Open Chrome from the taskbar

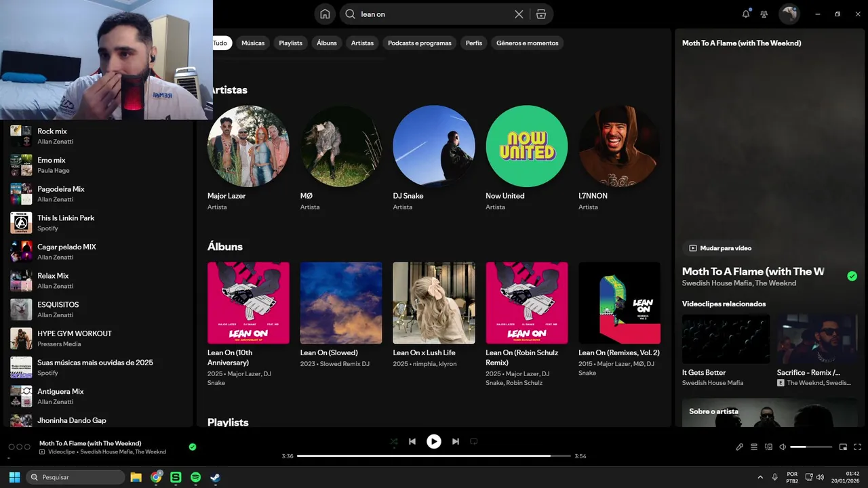(156, 477)
